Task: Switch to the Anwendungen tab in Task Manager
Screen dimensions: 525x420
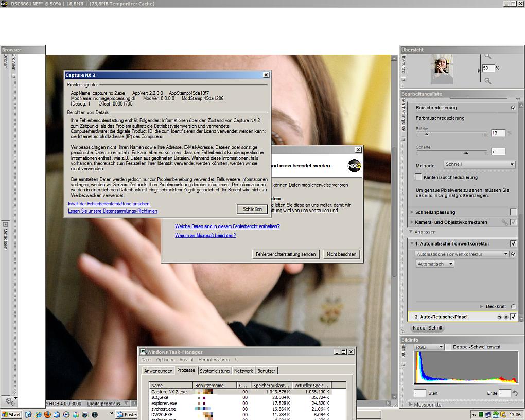Action: pyautogui.click(x=158, y=371)
